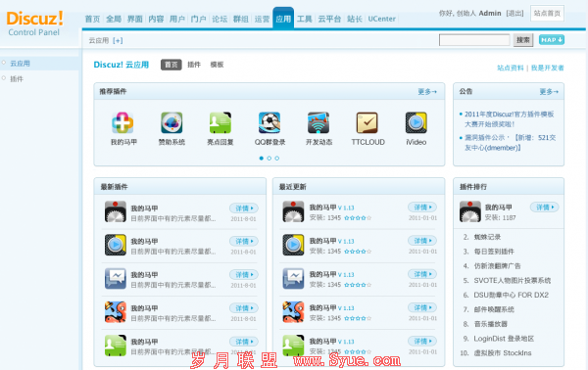
Task: Open the 亮点回复 plugin icon
Action: click(220, 122)
